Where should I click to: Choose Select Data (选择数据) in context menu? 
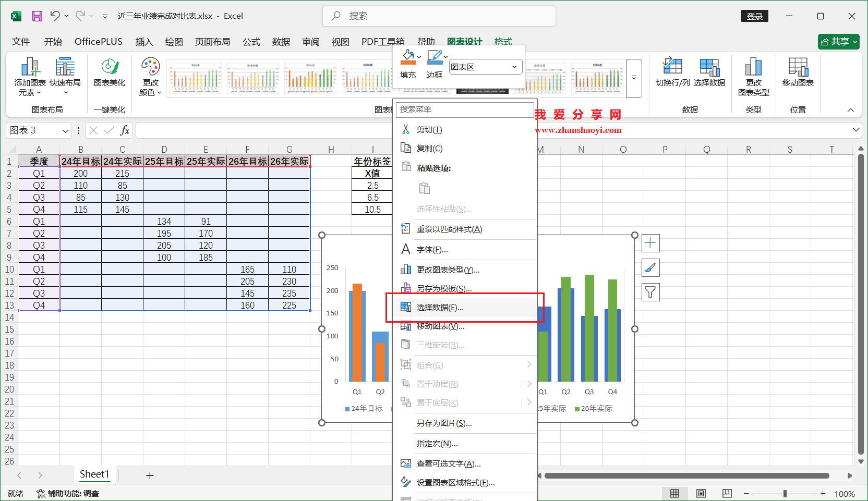coord(465,308)
